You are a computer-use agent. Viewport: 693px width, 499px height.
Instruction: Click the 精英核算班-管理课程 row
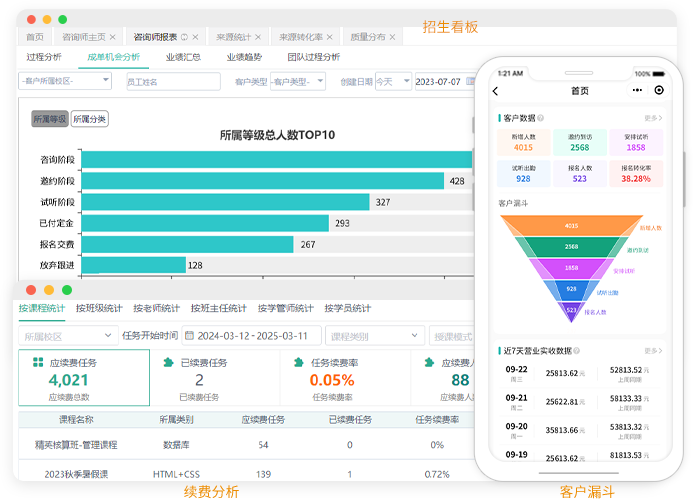(x=246, y=445)
